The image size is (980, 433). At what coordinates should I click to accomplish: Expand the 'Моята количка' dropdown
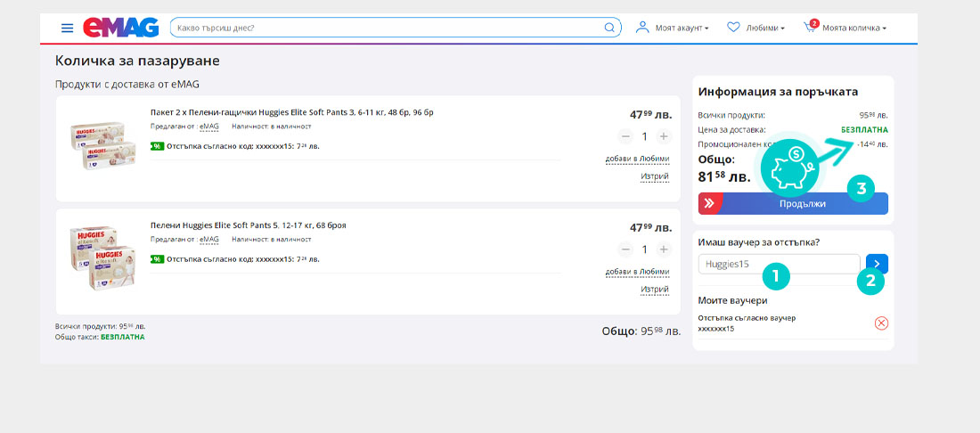click(x=854, y=29)
